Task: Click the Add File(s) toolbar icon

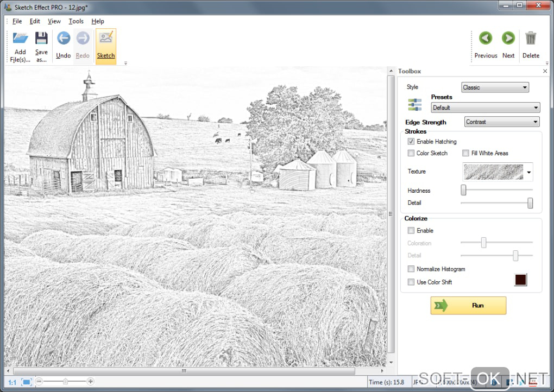Action: click(20, 40)
